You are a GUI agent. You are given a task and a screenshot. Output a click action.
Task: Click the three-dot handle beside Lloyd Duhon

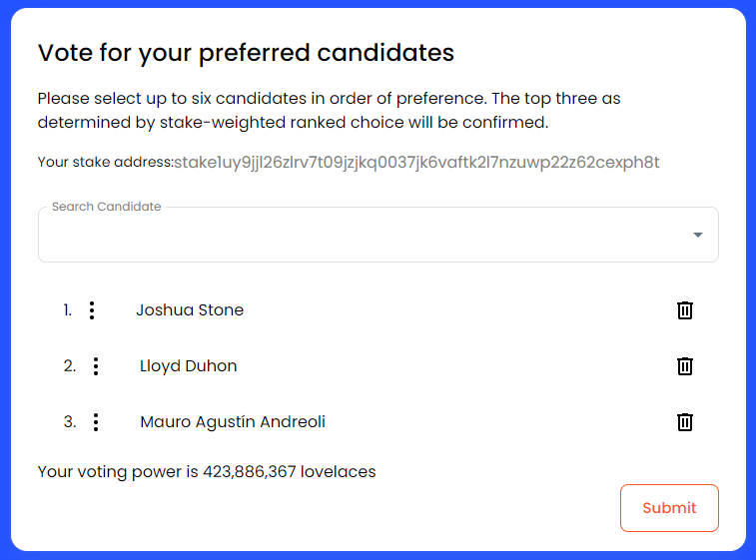tap(96, 366)
